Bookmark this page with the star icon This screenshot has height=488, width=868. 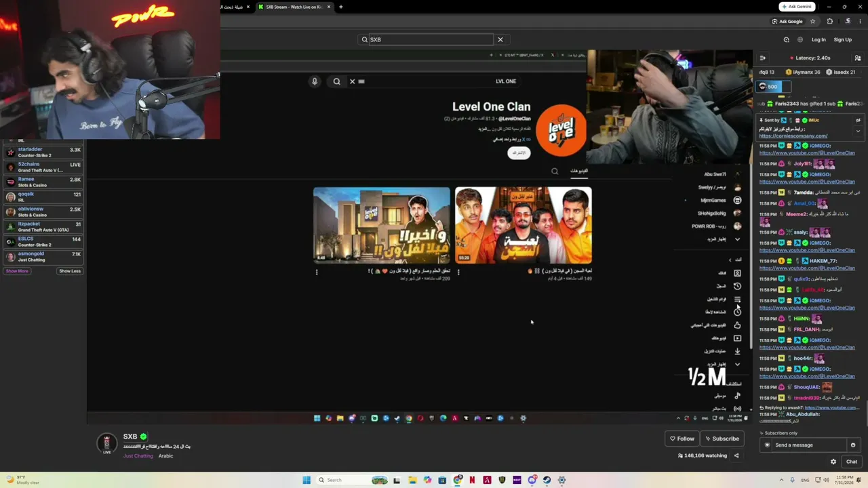[x=813, y=21]
